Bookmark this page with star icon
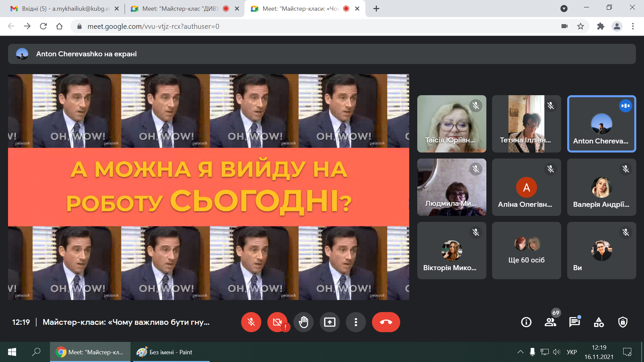 tap(581, 26)
